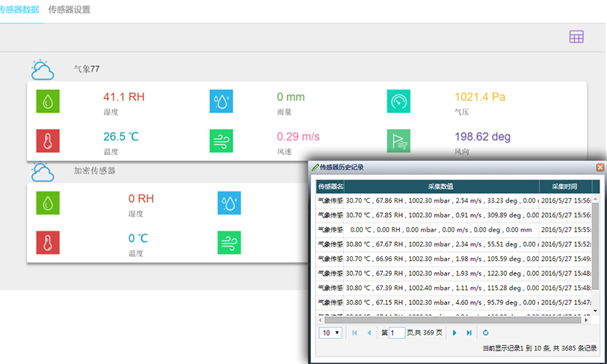Go to the next page of records

click(x=455, y=333)
